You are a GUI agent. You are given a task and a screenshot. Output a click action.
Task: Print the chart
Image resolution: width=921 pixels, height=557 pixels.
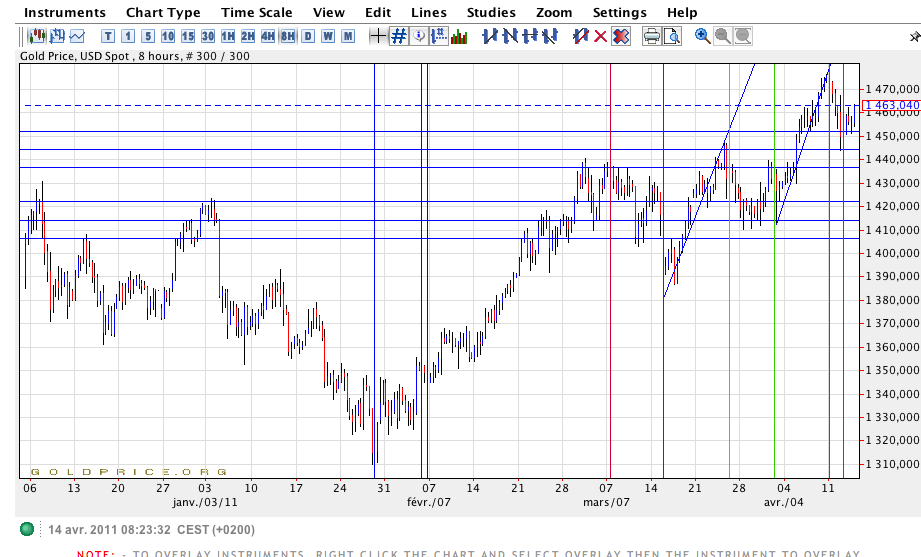tap(651, 36)
